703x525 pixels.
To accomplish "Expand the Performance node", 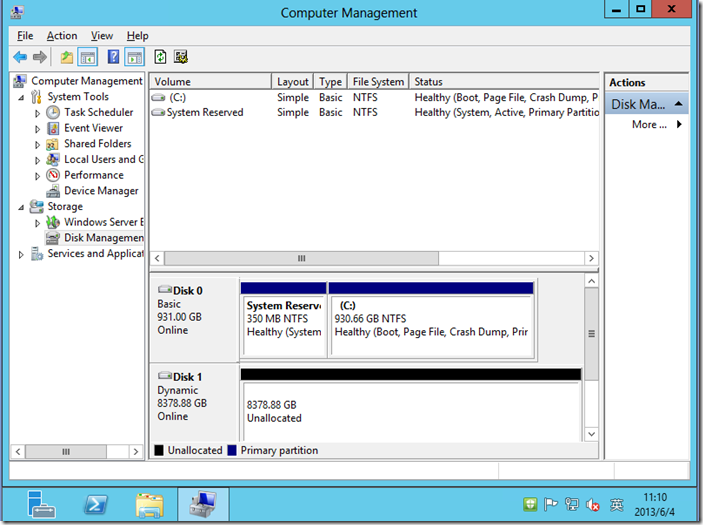I will point(38,176).
